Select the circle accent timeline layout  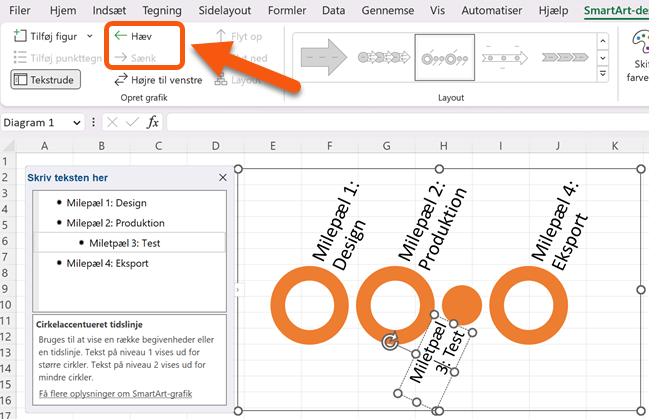point(445,56)
